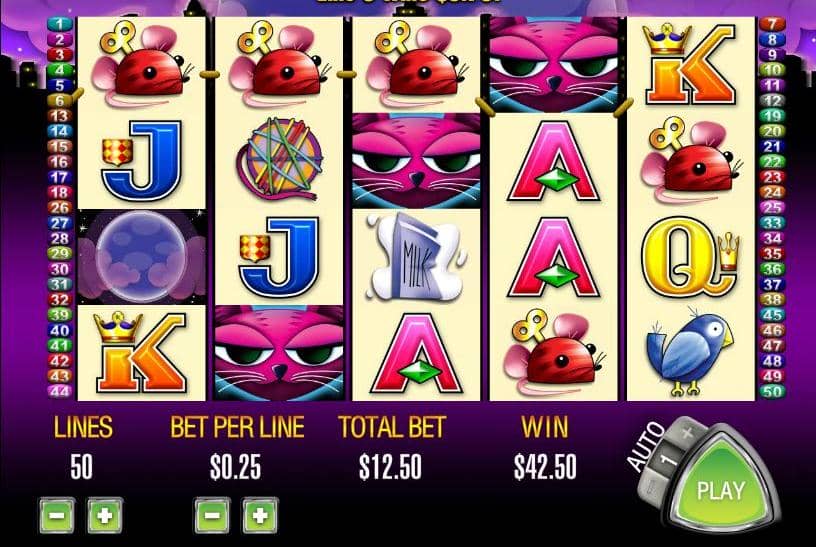The image size is (816, 547).
Task: Select payline number 50 marker
Action: (x=772, y=391)
